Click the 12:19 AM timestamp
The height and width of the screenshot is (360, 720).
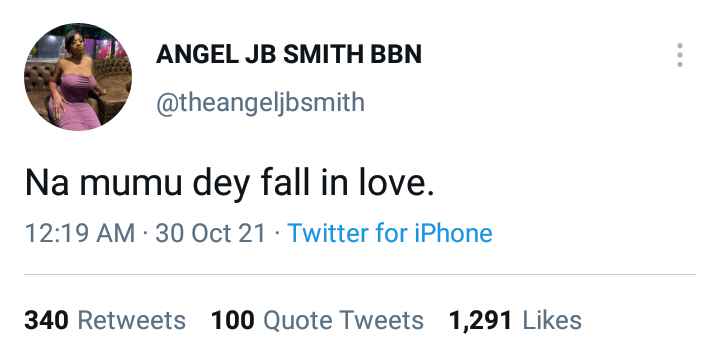[x=80, y=233]
